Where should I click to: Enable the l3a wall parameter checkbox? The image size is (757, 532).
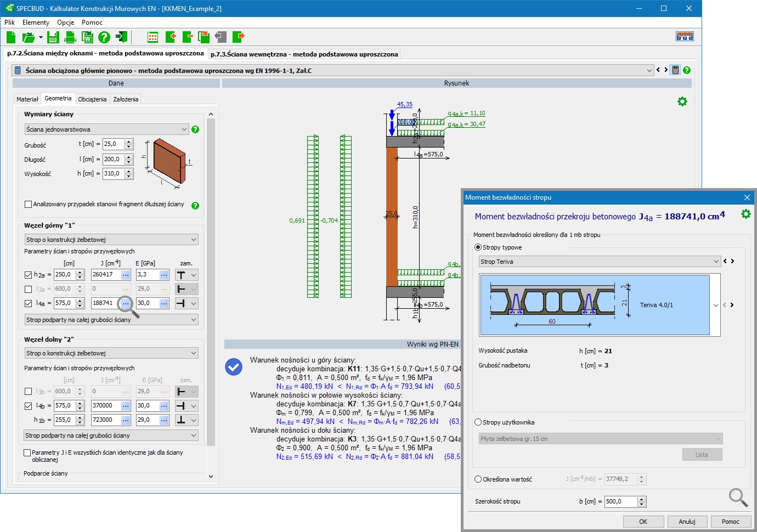[29, 289]
